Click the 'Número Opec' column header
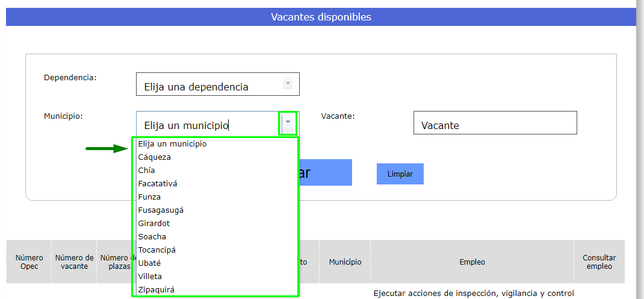Image resolution: width=644 pixels, height=299 pixels. coord(29,262)
